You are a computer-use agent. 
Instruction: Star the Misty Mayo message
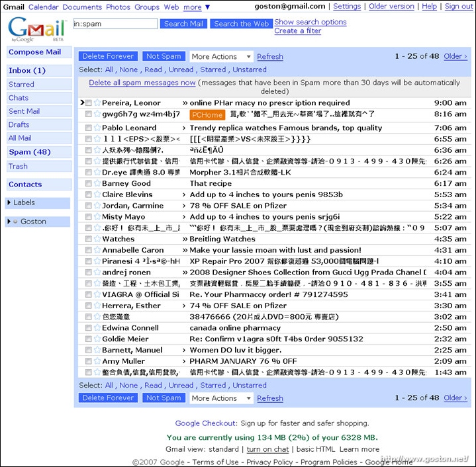click(97, 216)
